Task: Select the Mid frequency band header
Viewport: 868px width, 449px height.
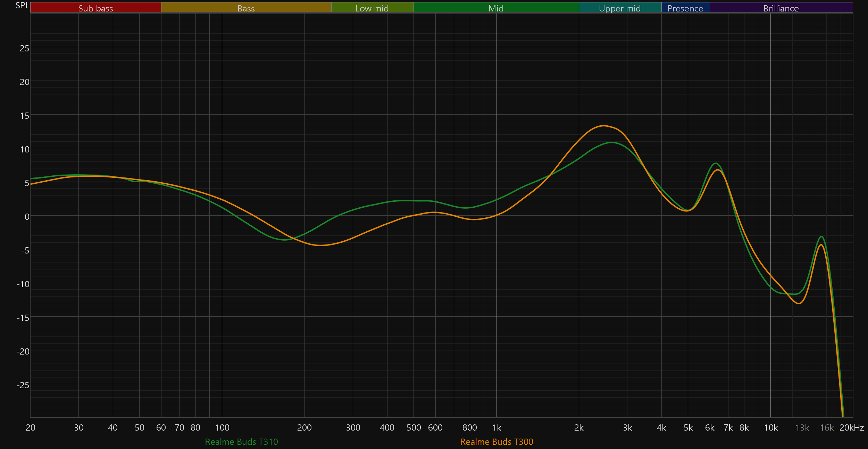Action: pos(496,8)
